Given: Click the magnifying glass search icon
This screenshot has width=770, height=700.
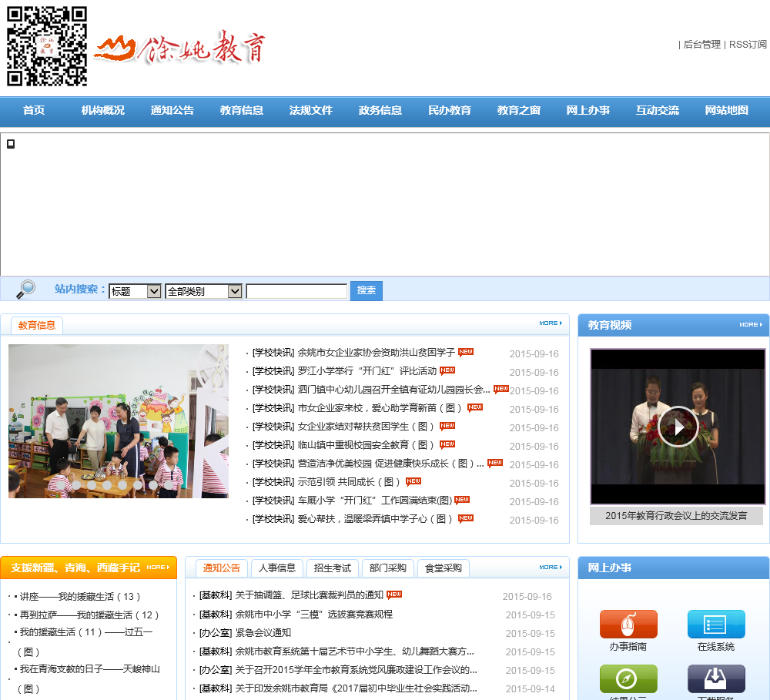Looking at the screenshot, I should pos(25,290).
